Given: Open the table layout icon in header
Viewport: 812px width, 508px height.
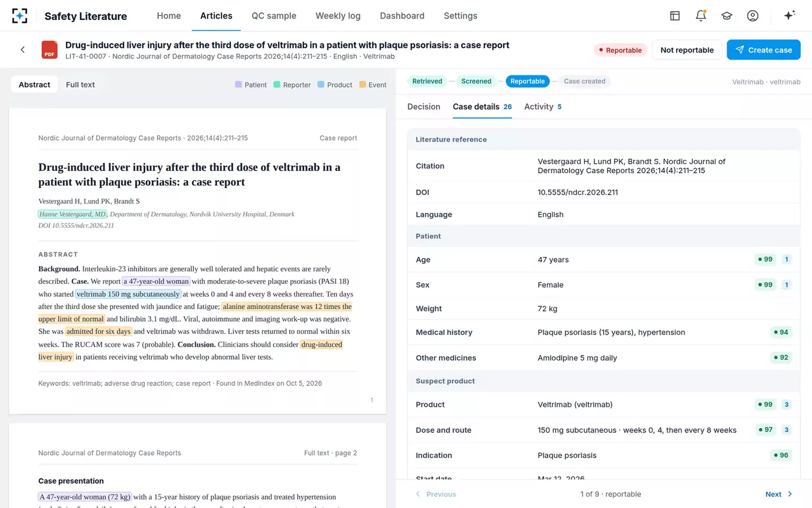Looking at the screenshot, I should click(x=674, y=16).
